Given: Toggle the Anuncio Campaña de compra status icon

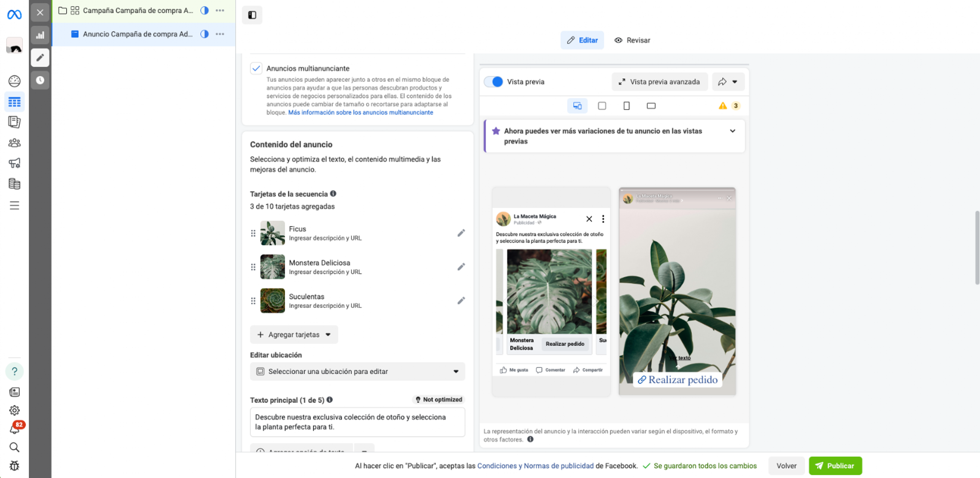Looking at the screenshot, I should [205, 34].
